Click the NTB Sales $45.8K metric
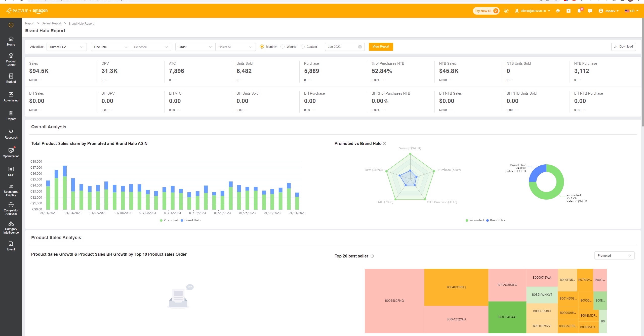 [x=468, y=71]
